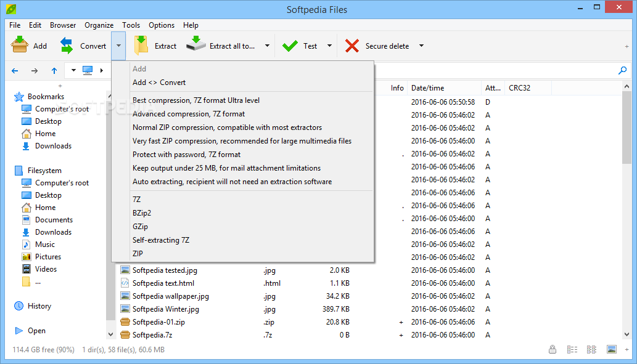Open Documents in Filesystem tree
The height and width of the screenshot is (364, 637).
pos(54,220)
